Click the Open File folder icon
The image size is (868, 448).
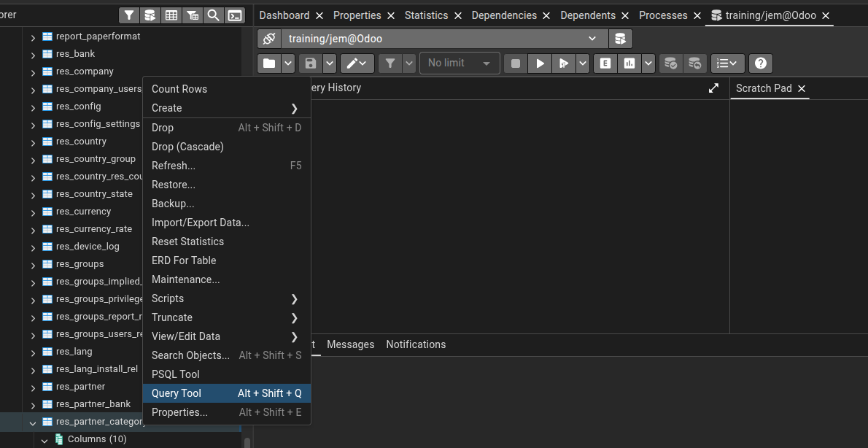pos(269,63)
